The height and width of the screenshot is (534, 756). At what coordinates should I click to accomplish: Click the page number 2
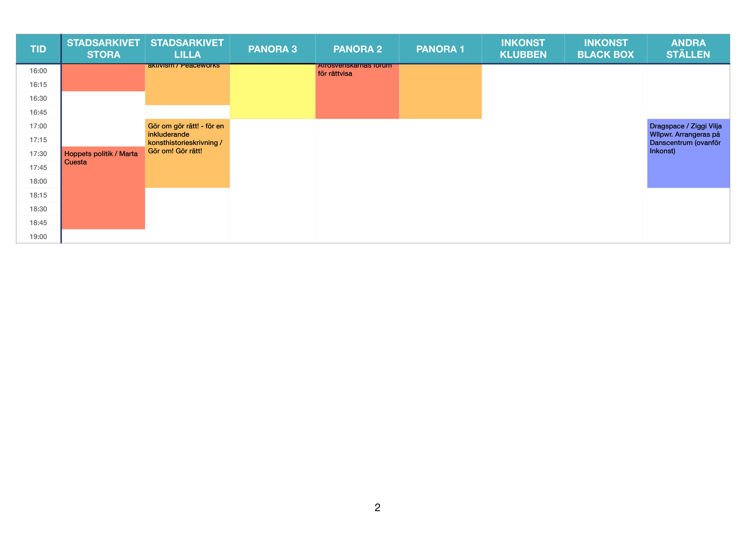[377, 507]
